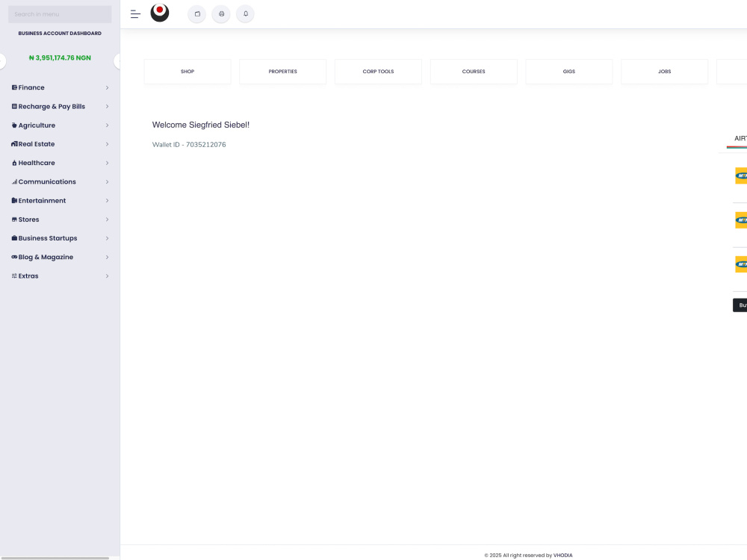Click the sidebar horizontal scrollbar
The width and height of the screenshot is (747, 560).
[x=55, y=558]
